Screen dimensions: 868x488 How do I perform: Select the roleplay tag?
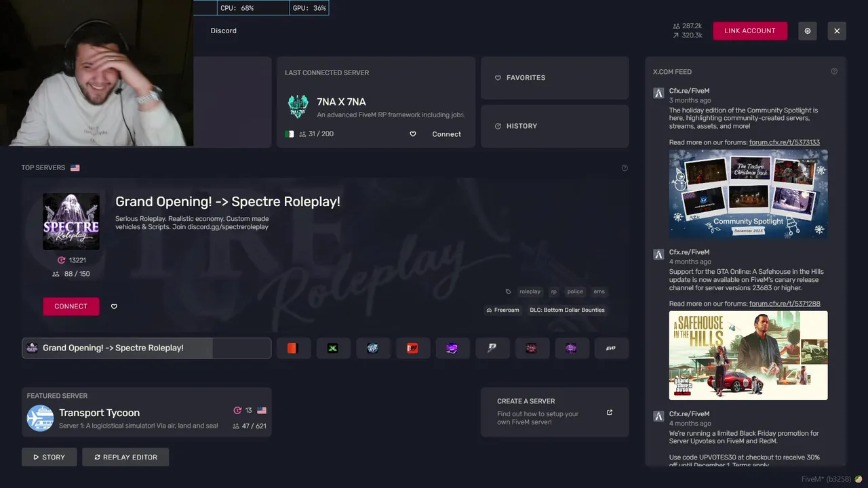click(x=530, y=291)
